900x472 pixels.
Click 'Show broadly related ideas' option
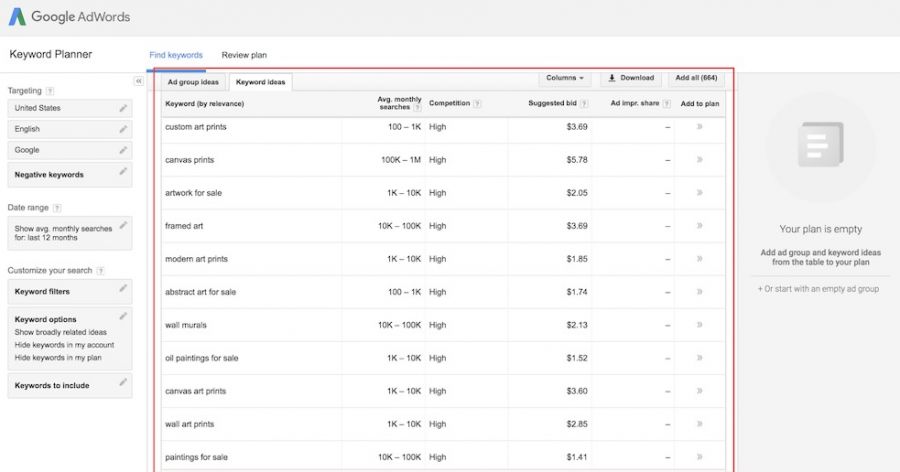(x=60, y=332)
